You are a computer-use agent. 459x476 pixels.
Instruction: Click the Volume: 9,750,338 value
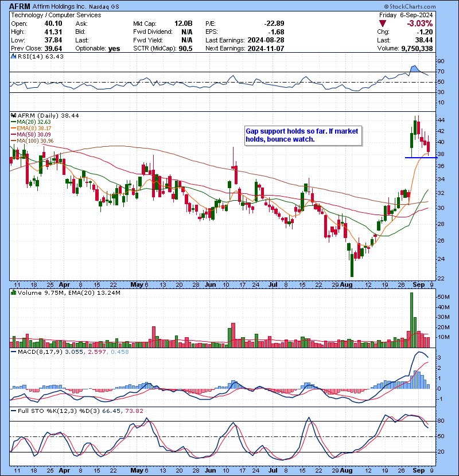[417, 48]
